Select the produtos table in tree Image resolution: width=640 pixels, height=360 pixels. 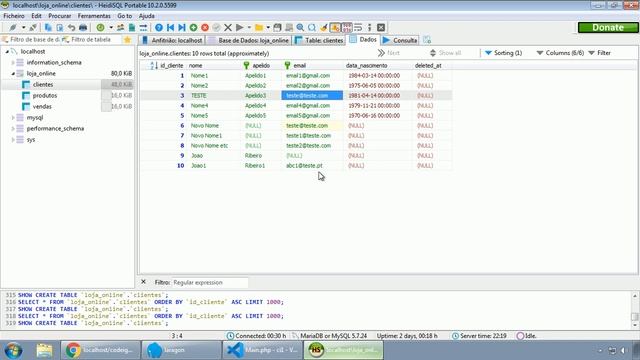(x=44, y=96)
